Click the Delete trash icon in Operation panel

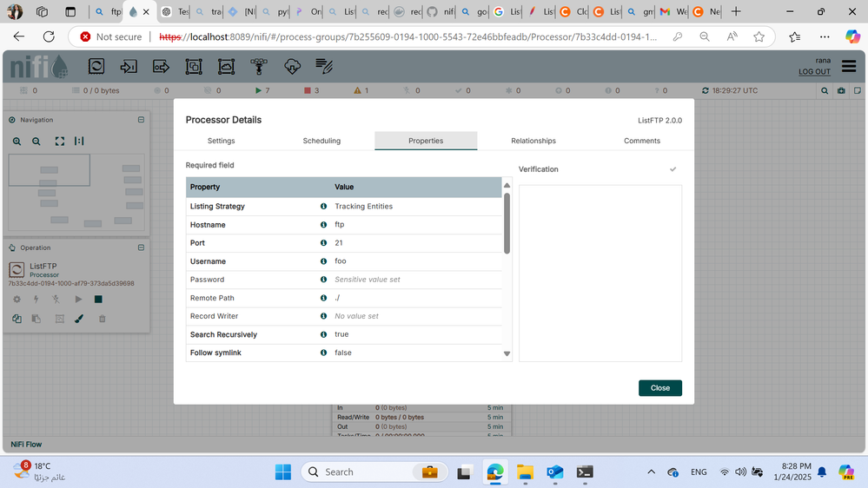pyautogui.click(x=103, y=319)
